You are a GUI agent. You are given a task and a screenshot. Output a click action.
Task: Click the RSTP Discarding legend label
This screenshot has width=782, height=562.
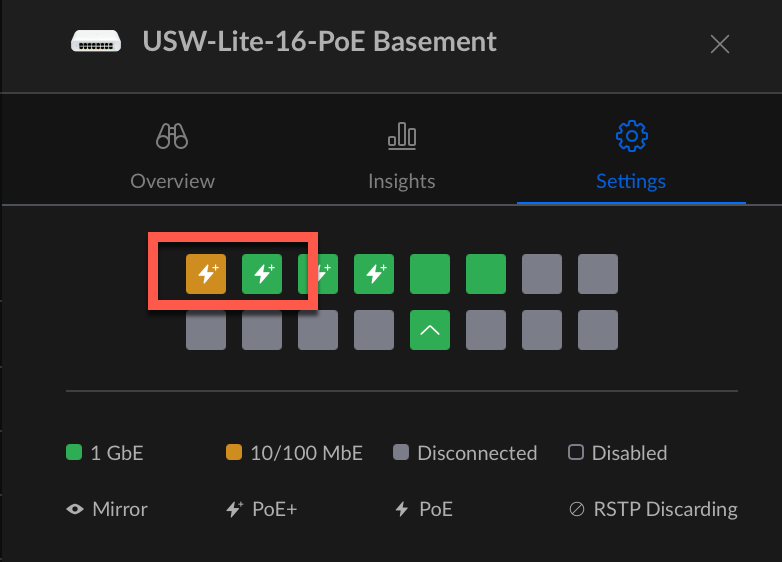click(x=665, y=509)
